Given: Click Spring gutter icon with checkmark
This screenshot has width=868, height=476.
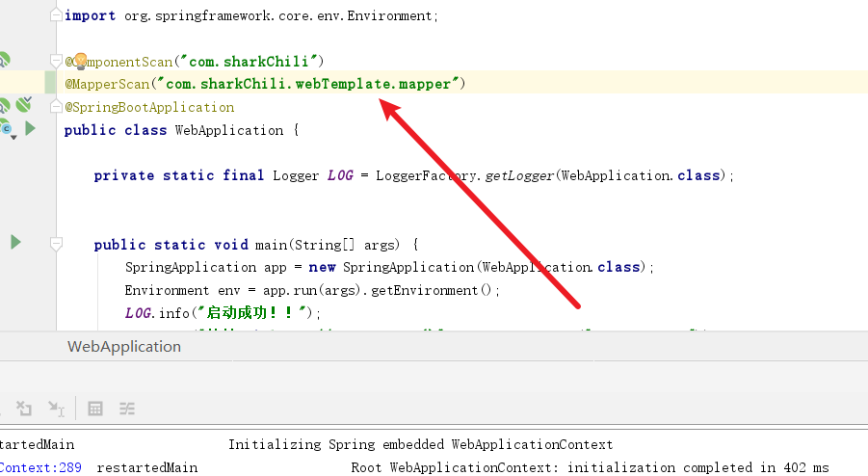Looking at the screenshot, I should coord(23,106).
